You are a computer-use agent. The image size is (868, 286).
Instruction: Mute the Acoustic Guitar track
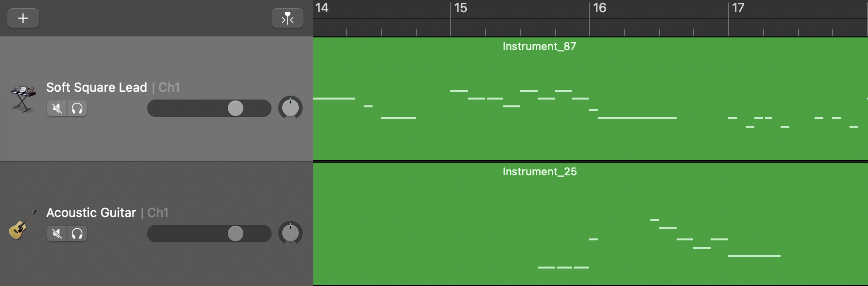point(57,234)
